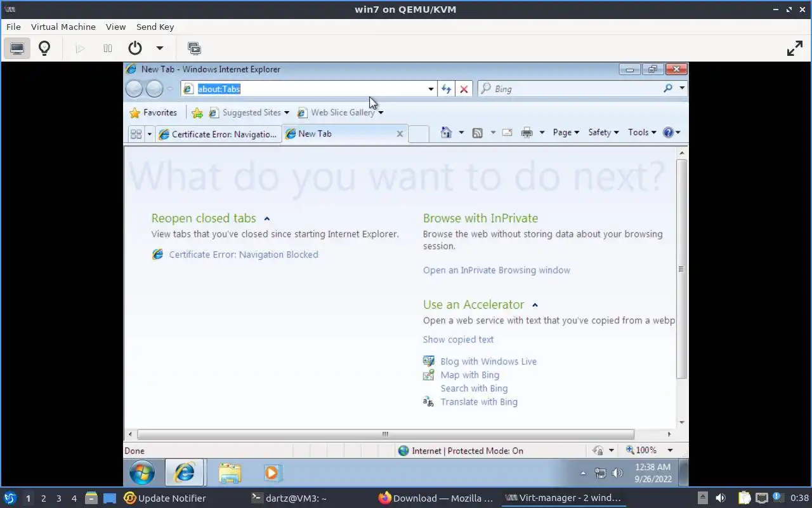812x508 pixels.
Task: Show hidden Windows tray icons arrow
Action: (x=583, y=473)
